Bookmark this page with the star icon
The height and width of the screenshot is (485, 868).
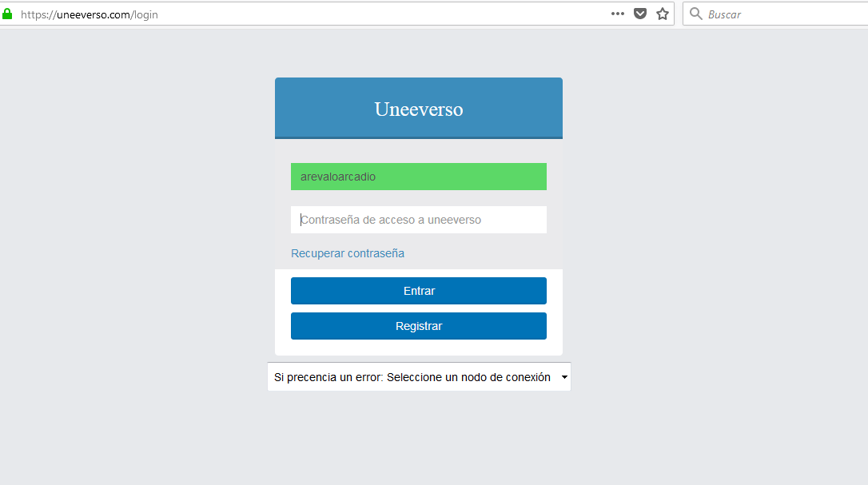tap(663, 14)
